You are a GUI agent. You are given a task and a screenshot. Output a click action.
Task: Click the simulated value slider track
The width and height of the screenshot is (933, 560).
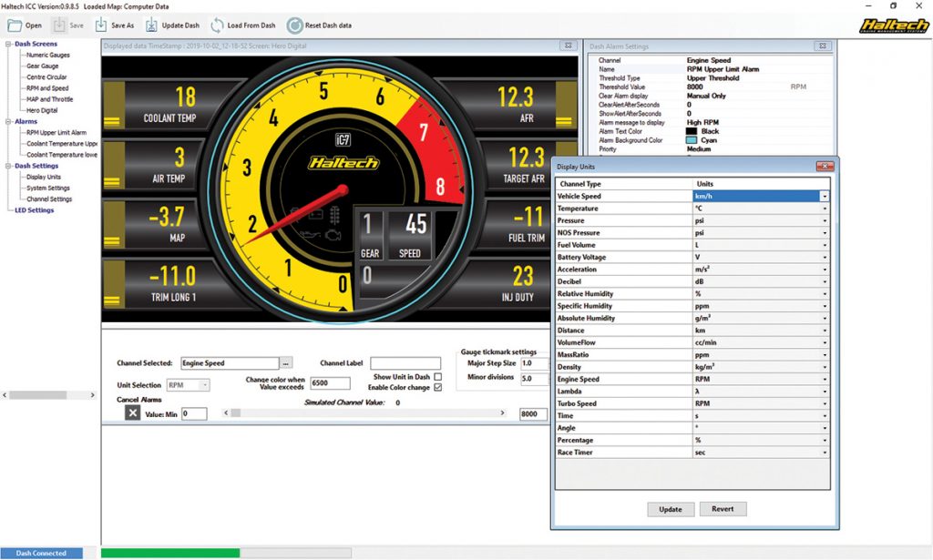coord(364,412)
